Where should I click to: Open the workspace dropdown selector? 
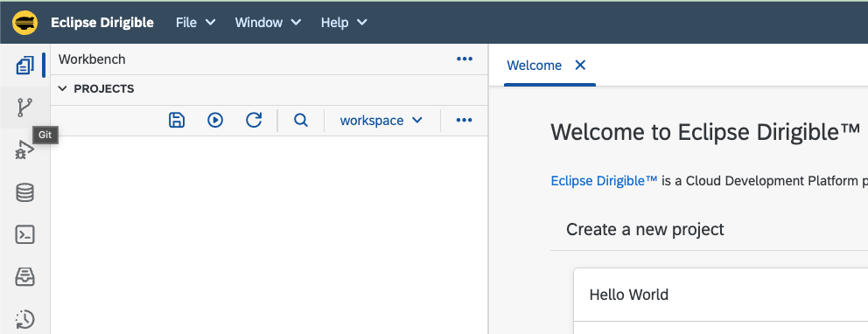click(381, 120)
